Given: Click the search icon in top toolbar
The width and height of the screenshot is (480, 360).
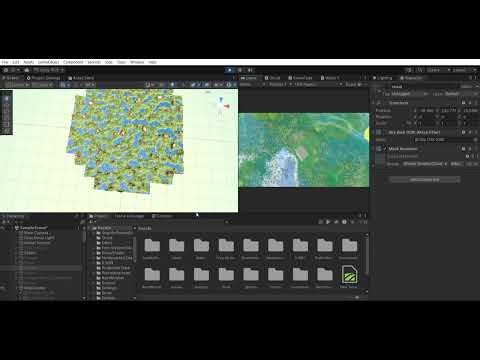Looking at the screenshot, I should pos(420,70).
